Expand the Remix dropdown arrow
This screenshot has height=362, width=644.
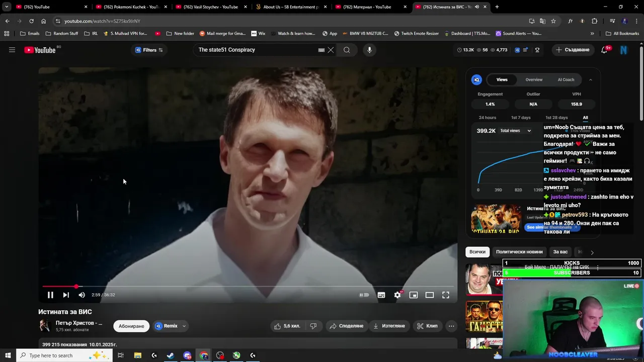click(184, 326)
